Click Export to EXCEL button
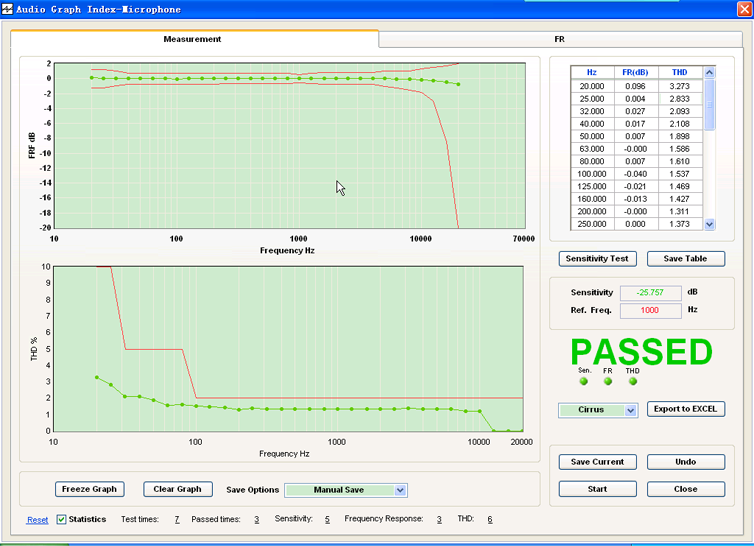The image size is (754, 546). pos(685,409)
